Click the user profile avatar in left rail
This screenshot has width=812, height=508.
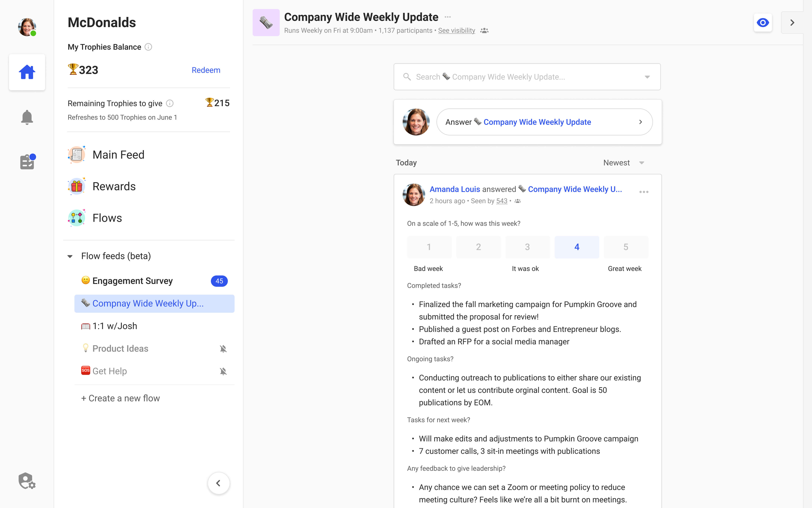point(27,27)
